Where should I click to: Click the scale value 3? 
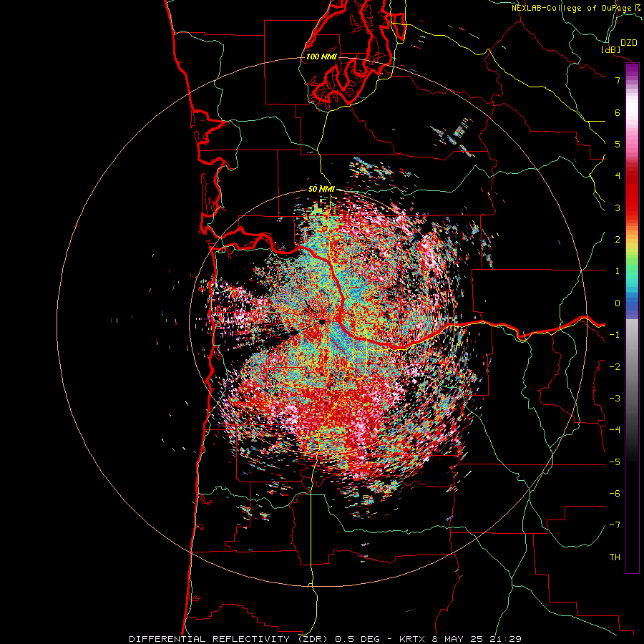tap(618, 208)
